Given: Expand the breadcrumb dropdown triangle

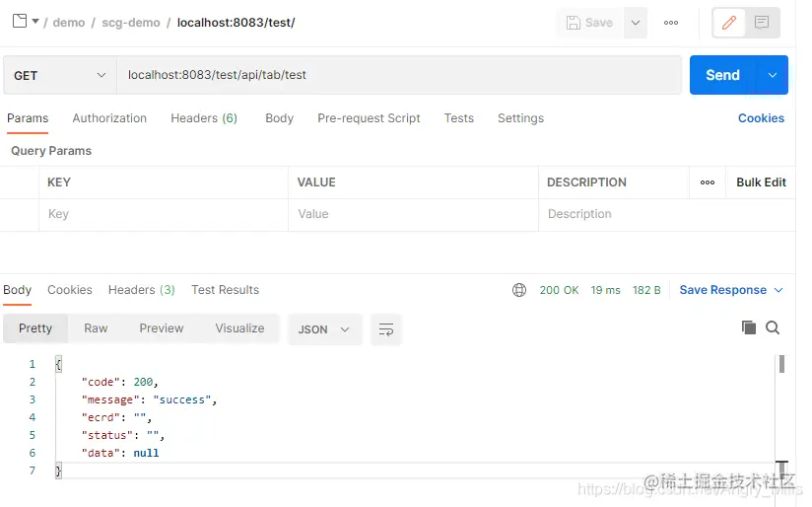Looking at the screenshot, I should (x=35, y=22).
